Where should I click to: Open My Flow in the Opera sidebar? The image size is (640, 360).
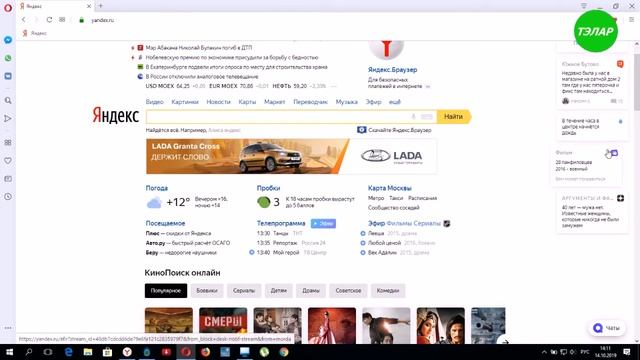tap(8, 118)
